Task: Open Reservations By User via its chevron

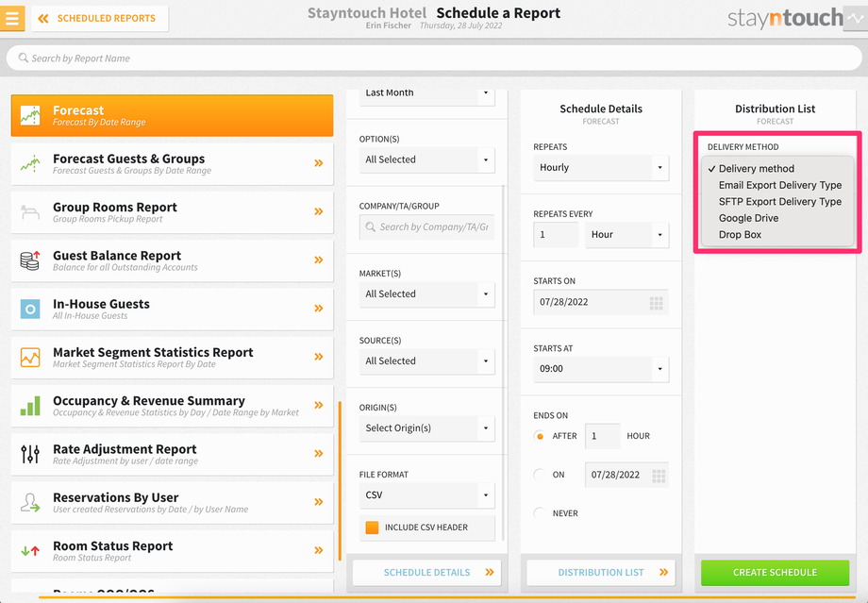Action: (319, 502)
